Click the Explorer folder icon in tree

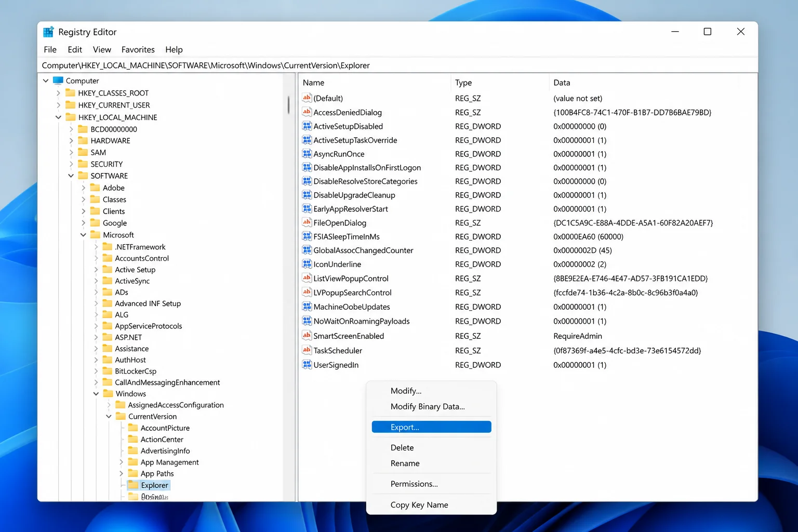[133, 485]
